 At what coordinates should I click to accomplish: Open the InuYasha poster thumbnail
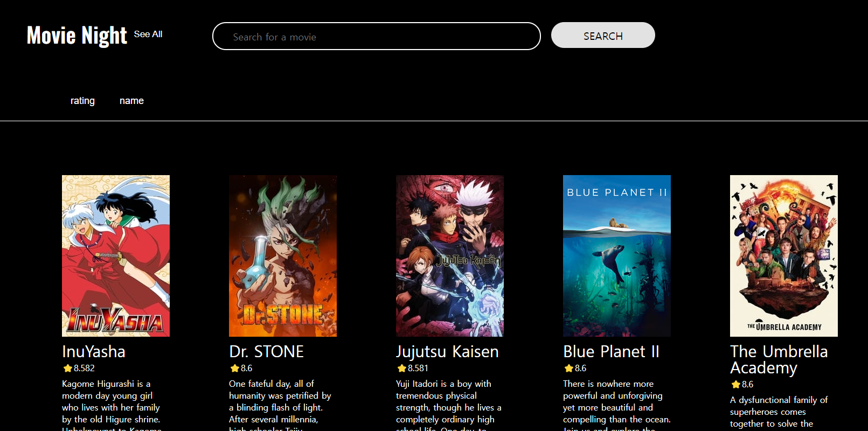coord(116,256)
